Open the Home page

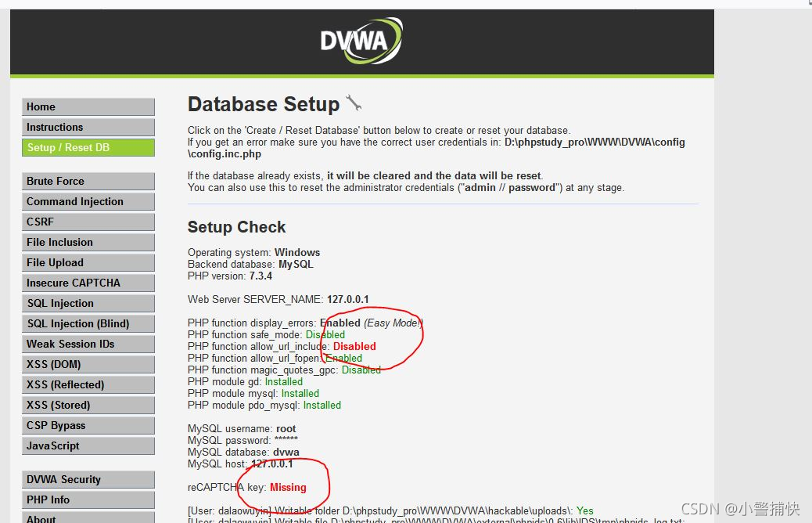(88, 106)
